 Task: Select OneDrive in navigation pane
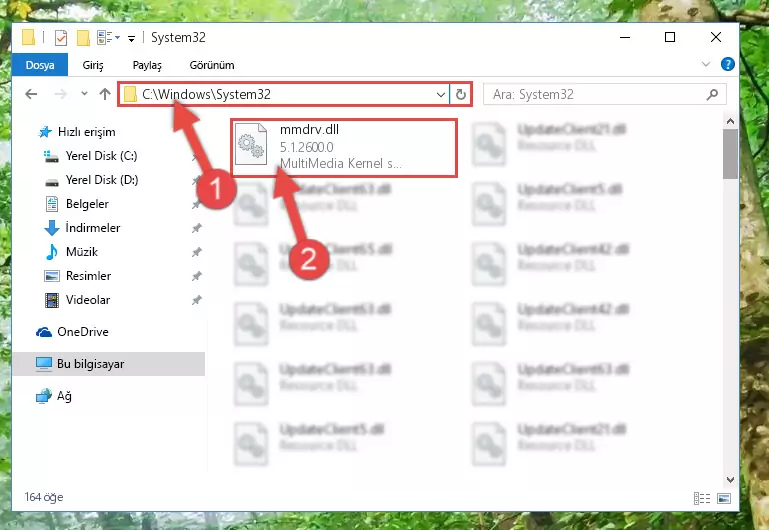click(72, 332)
